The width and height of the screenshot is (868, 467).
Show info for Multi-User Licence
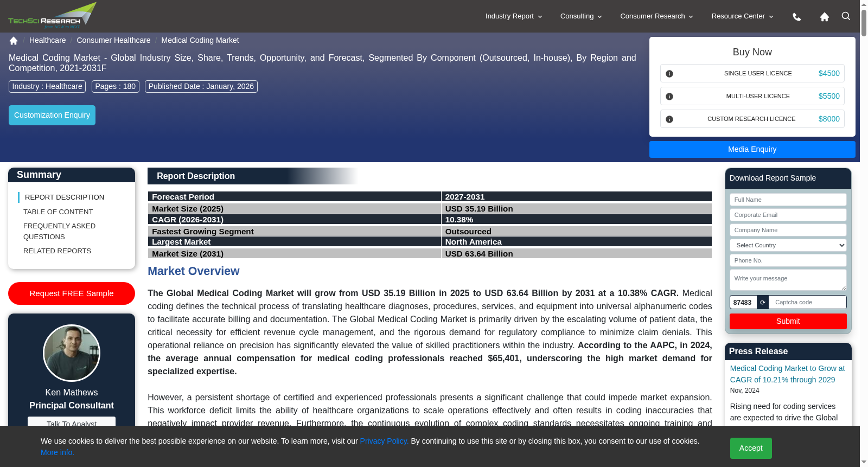(669, 97)
